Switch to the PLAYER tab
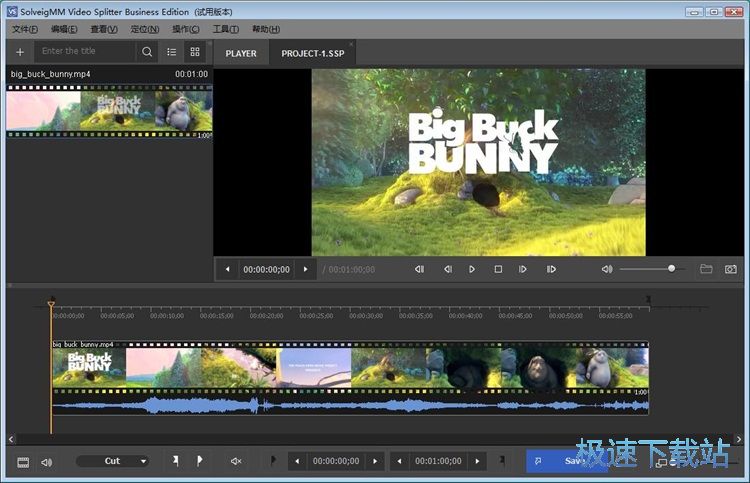The image size is (750, 483). (241, 53)
